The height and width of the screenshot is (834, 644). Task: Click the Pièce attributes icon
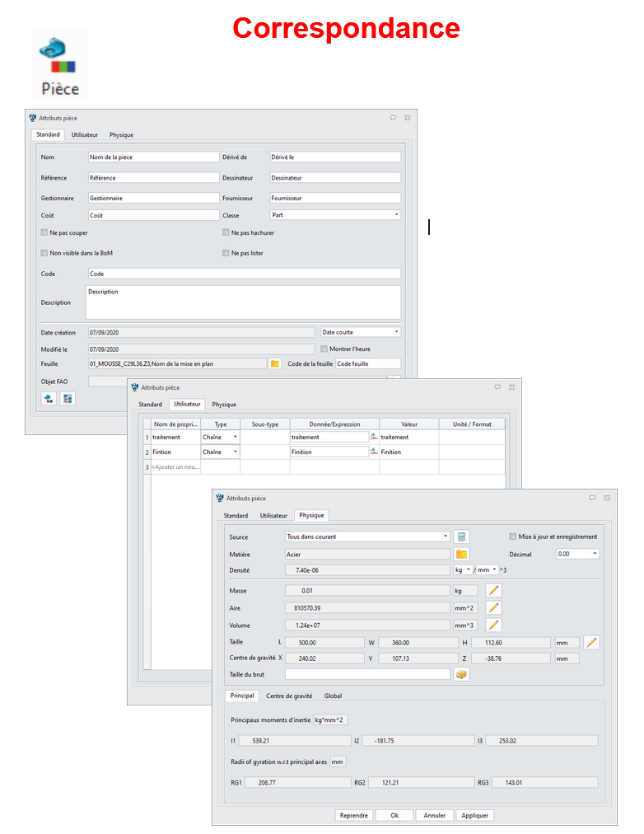(x=59, y=65)
